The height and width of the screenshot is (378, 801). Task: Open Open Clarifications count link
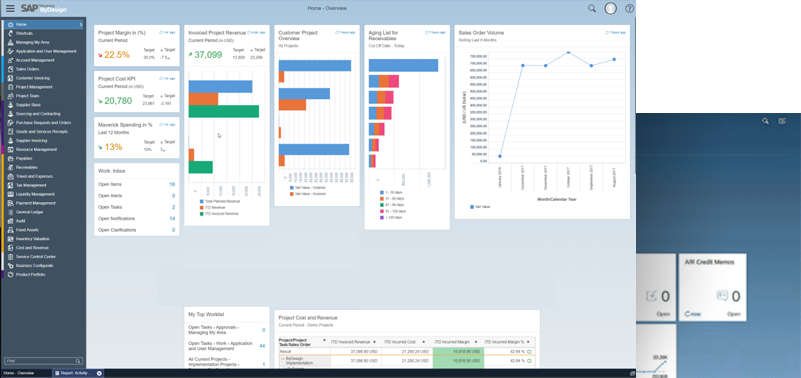coord(174,230)
